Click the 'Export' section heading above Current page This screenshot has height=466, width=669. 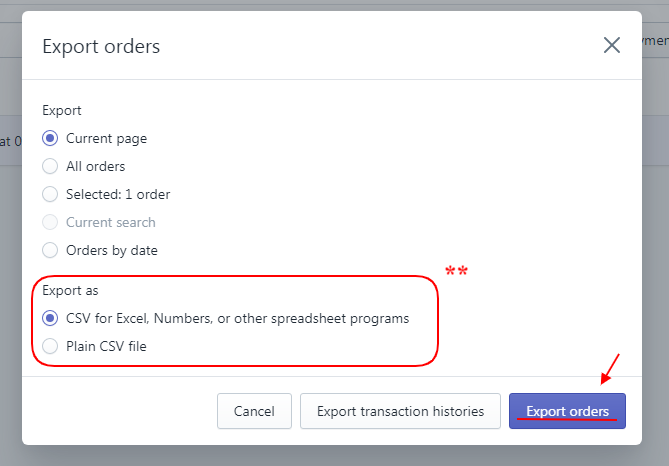click(x=62, y=111)
